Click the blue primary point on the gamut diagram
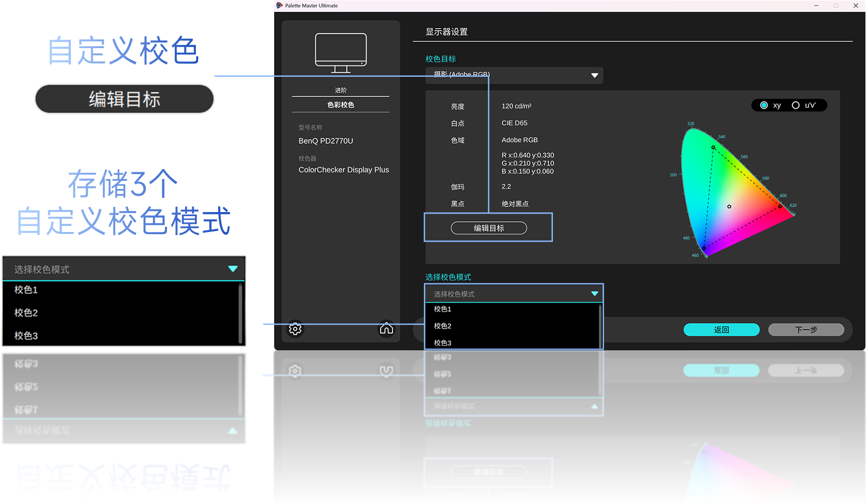Image resolution: width=867 pixels, height=504 pixels. 704,248
